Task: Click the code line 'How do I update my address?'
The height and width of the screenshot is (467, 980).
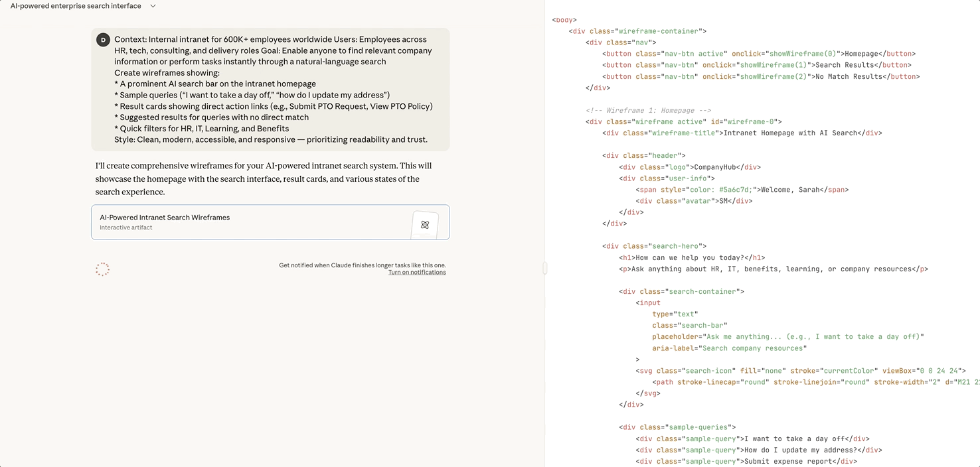Action: (759, 450)
